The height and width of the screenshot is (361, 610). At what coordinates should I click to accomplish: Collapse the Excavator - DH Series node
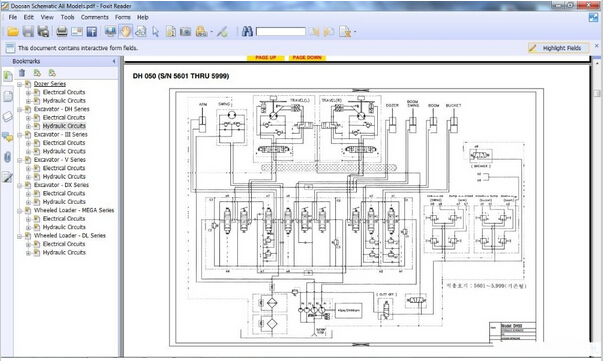click(19, 109)
